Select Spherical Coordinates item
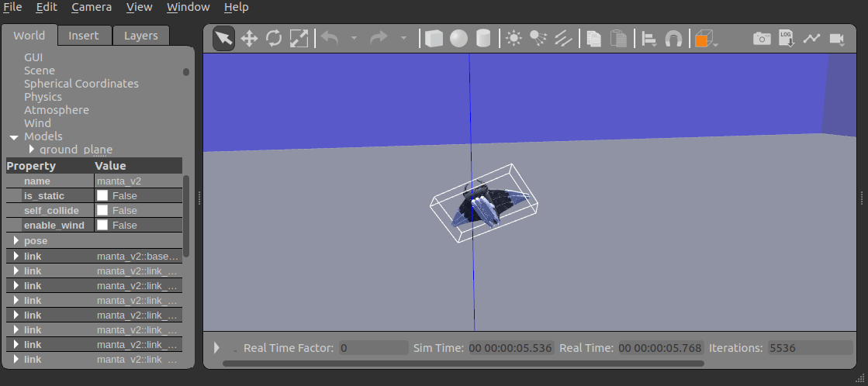This screenshot has height=386, width=868. tap(81, 84)
